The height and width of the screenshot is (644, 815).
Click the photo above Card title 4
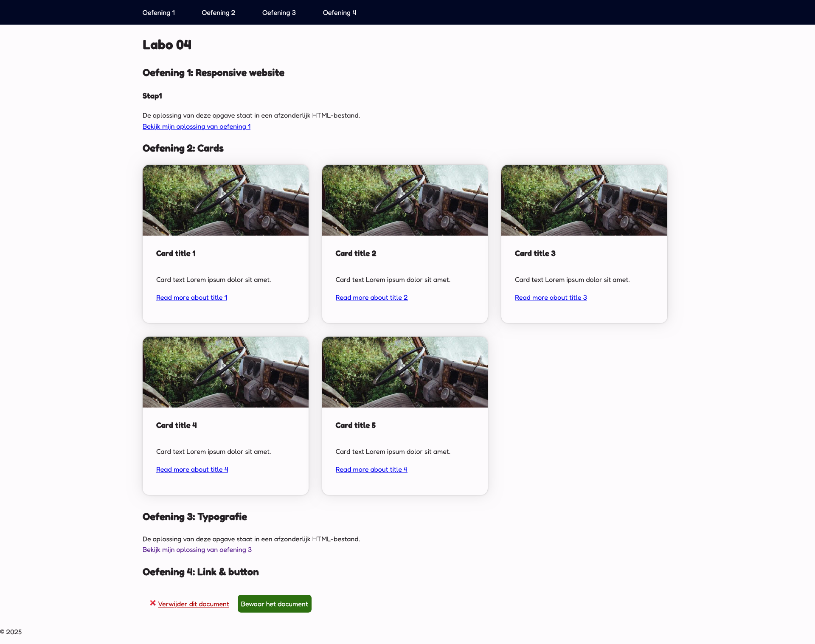(x=225, y=372)
